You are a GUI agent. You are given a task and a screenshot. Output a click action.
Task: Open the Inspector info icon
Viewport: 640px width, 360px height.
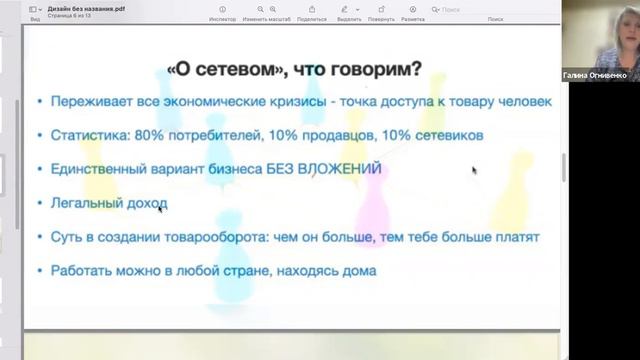[222, 9]
